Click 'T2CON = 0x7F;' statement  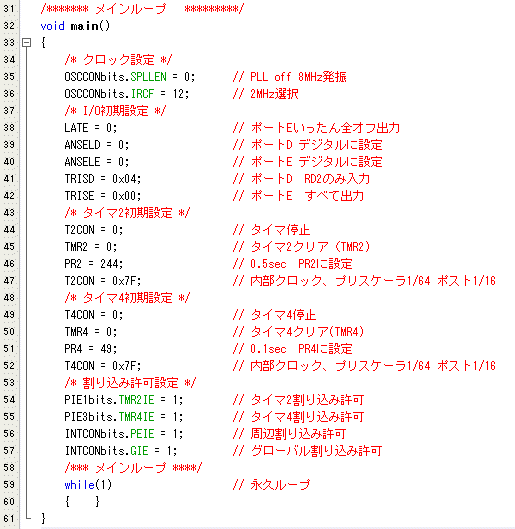[103, 281]
